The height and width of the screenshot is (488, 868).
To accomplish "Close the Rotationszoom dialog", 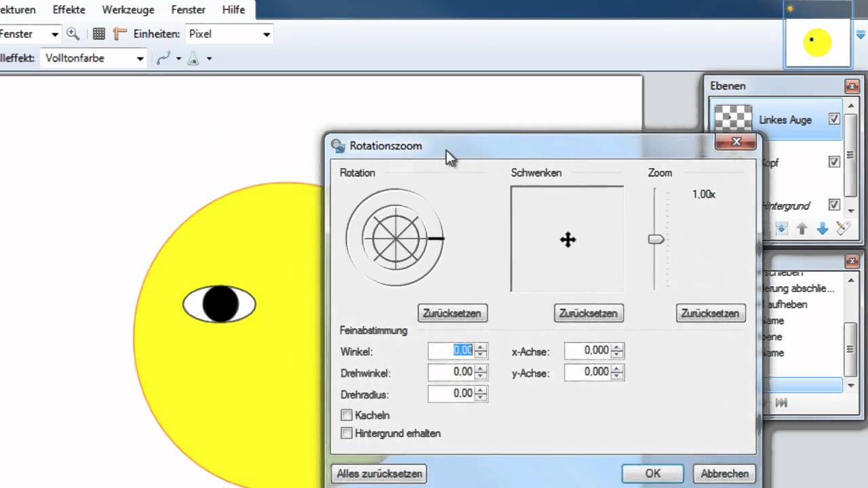I will point(736,142).
